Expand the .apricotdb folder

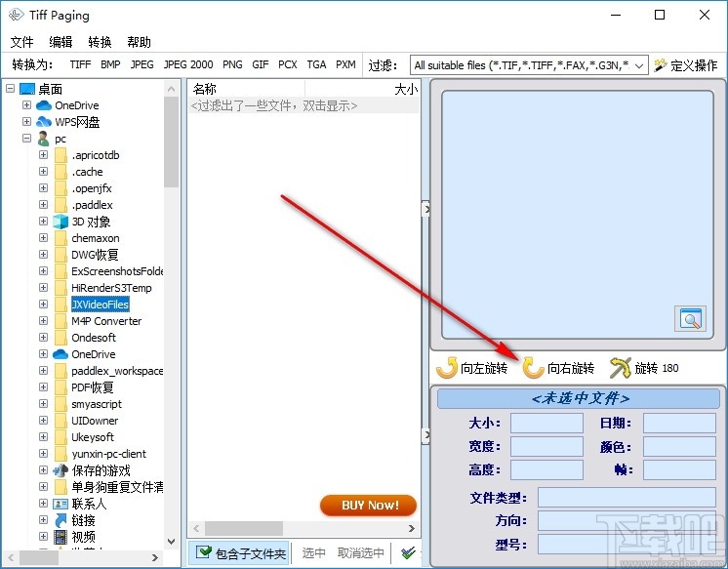click(43, 154)
